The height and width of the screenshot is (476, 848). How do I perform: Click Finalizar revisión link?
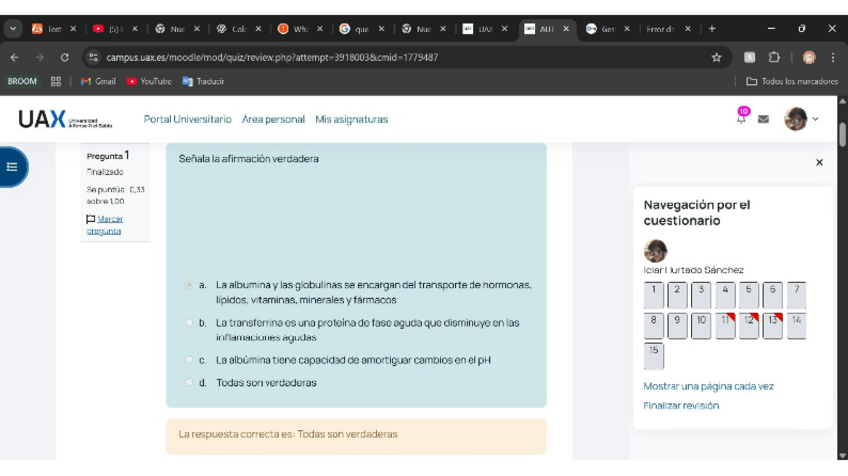coord(680,405)
